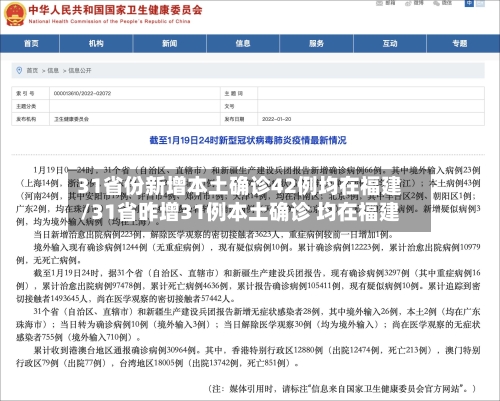
Task: Click the Weibo icon in the header
Action: 408,3
